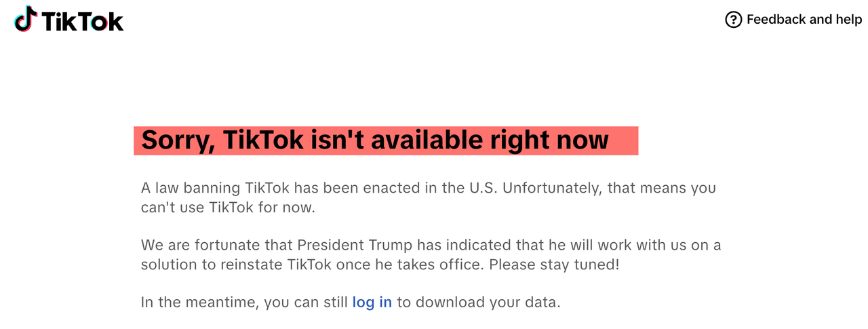Image resolution: width=868 pixels, height=329 pixels.
Task: Click the question mark help icon
Action: (734, 20)
